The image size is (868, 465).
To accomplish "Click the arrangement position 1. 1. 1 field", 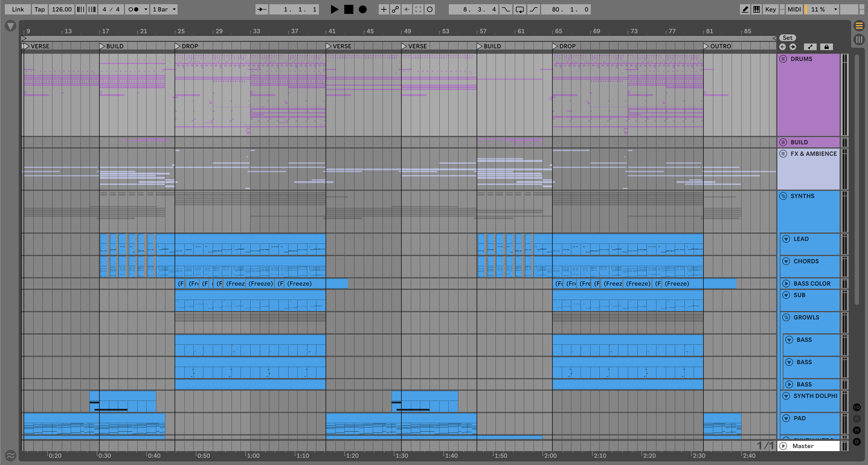I will coord(294,9).
